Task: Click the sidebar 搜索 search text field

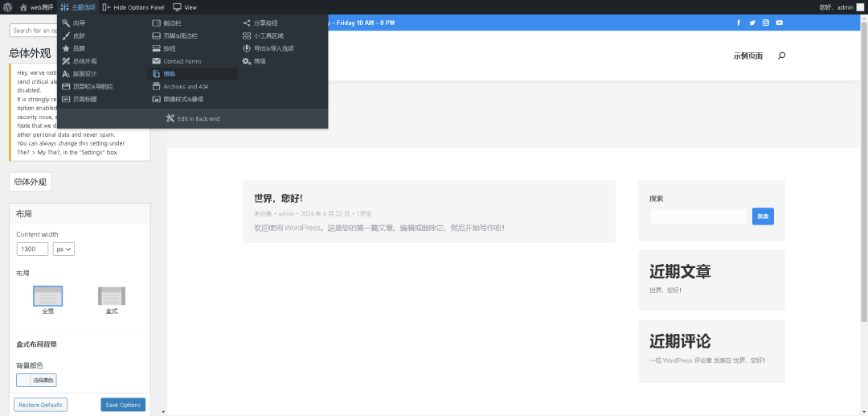Action: 698,216
